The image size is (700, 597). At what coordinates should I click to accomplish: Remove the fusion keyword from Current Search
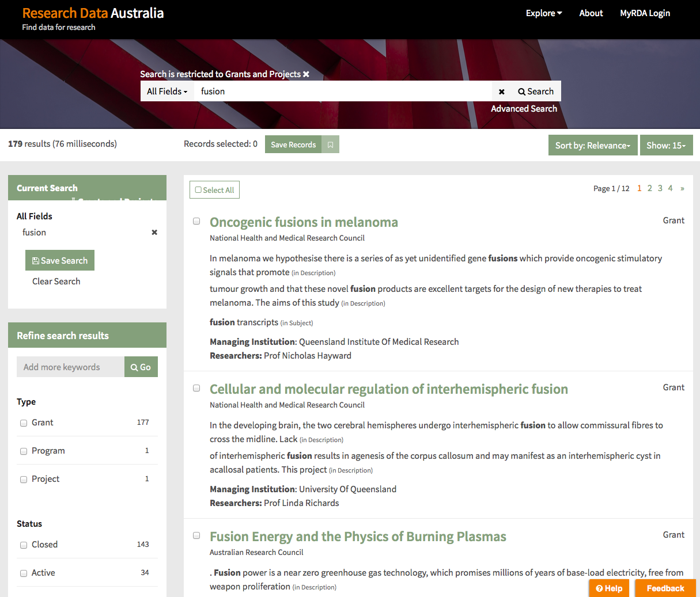click(154, 233)
